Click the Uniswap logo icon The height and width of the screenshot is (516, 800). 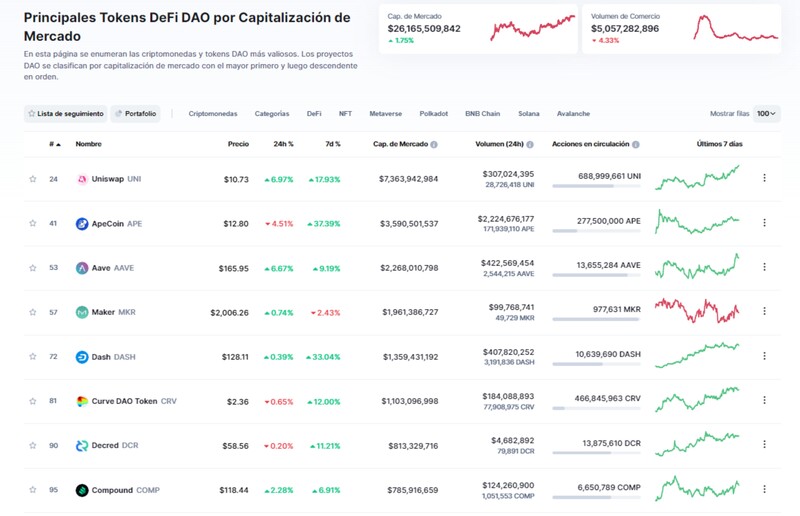click(x=82, y=179)
